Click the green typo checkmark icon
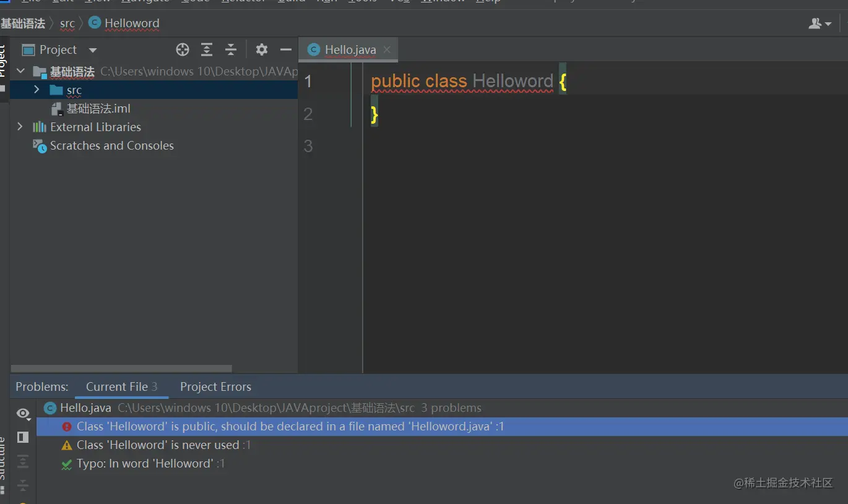The image size is (848, 504). pyautogui.click(x=67, y=464)
